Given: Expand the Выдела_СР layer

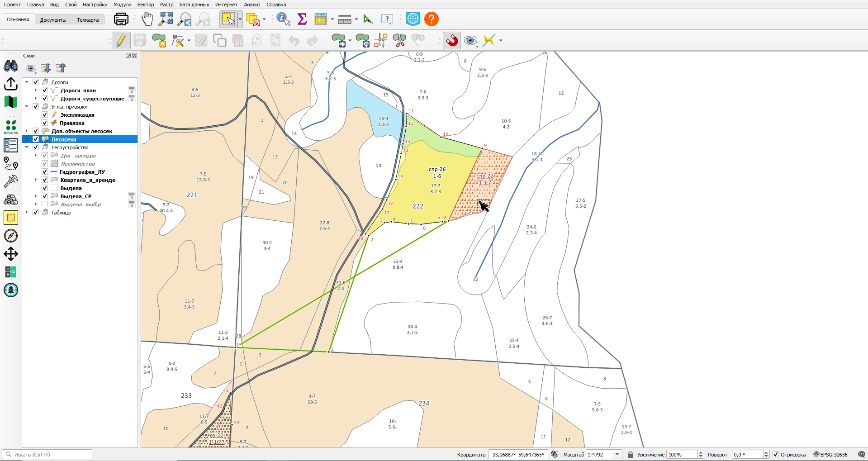Looking at the screenshot, I should [x=36, y=196].
